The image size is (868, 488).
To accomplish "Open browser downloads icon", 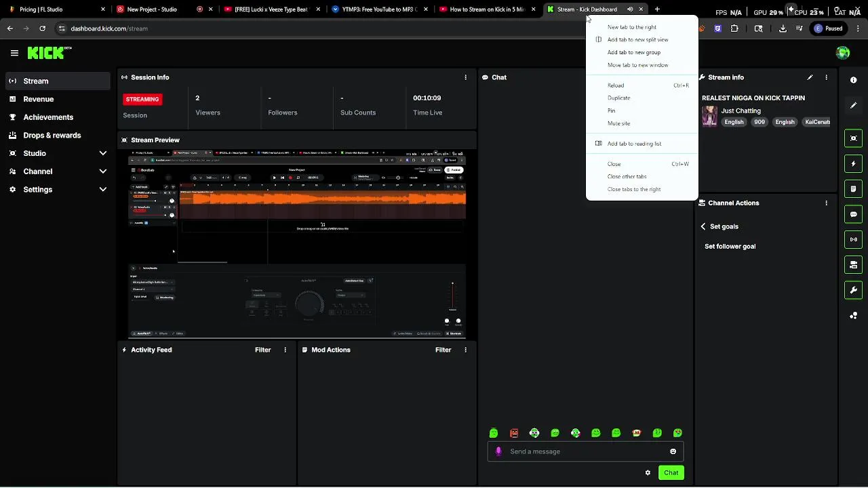I will tap(783, 28).
